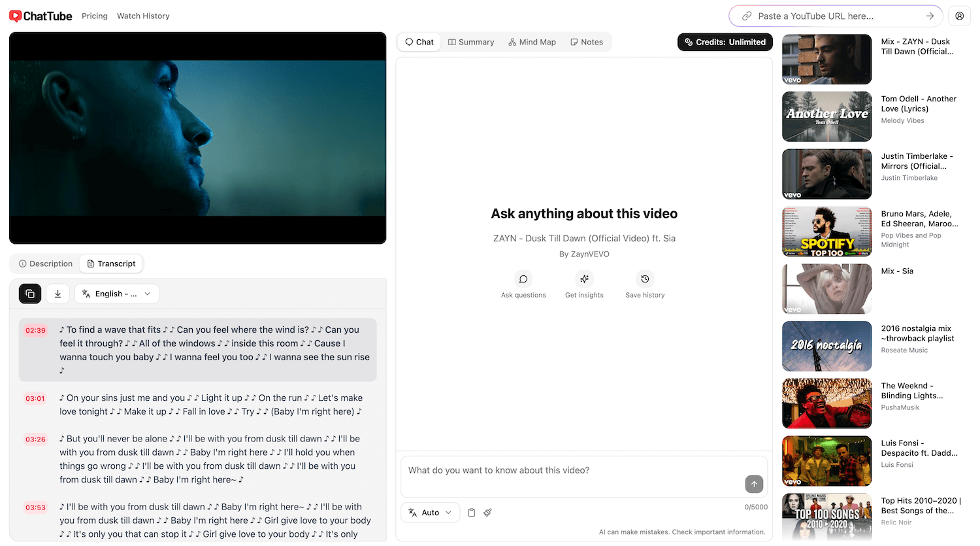Switch to the Description panel

(x=45, y=263)
